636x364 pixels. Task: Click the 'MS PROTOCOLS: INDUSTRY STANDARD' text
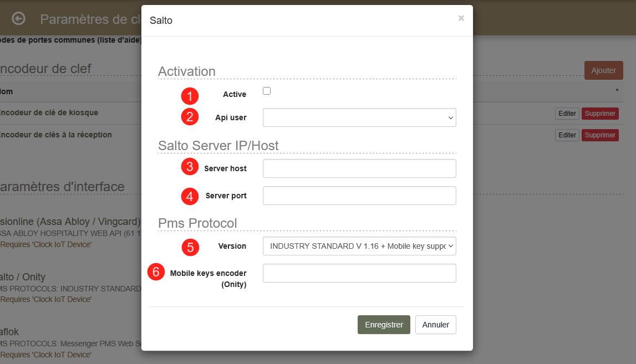(x=70, y=289)
